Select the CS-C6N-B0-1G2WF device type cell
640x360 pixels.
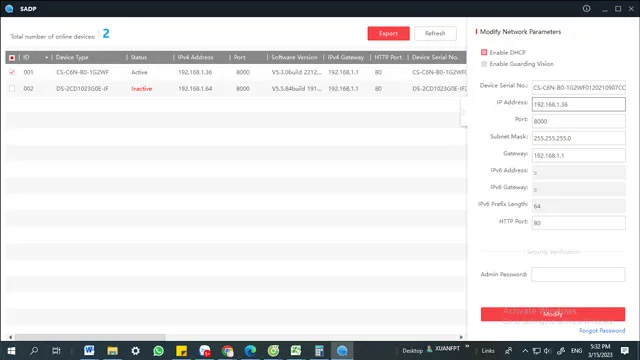[x=82, y=72]
